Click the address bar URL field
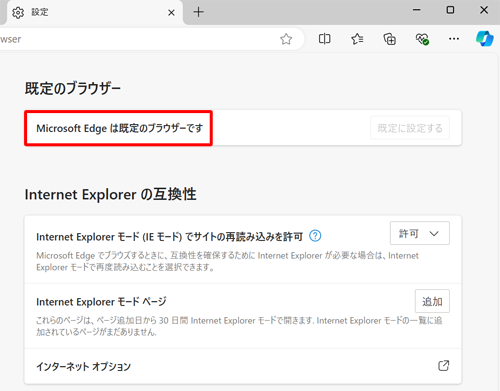This screenshot has width=500, height=391. (x=152, y=39)
